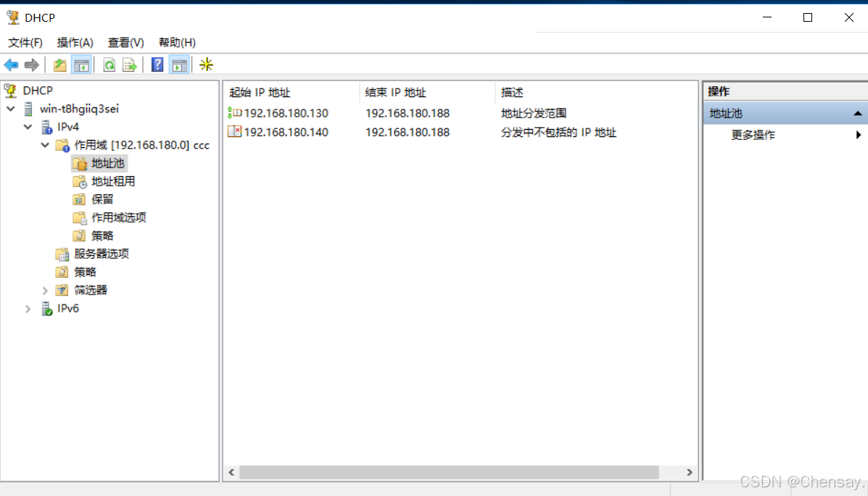
Task: Click the Refresh toolbar icon
Action: click(x=109, y=65)
